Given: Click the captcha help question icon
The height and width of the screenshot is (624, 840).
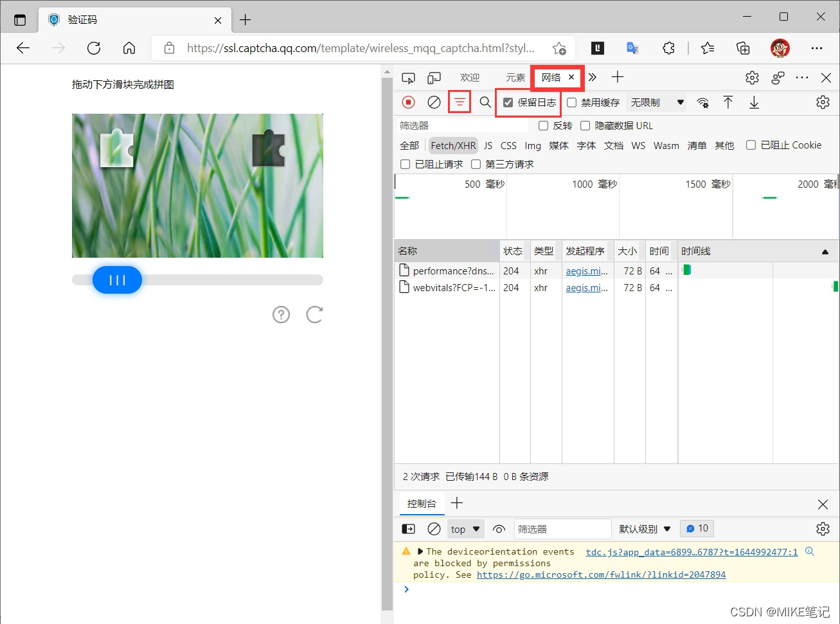Looking at the screenshot, I should coord(281,314).
